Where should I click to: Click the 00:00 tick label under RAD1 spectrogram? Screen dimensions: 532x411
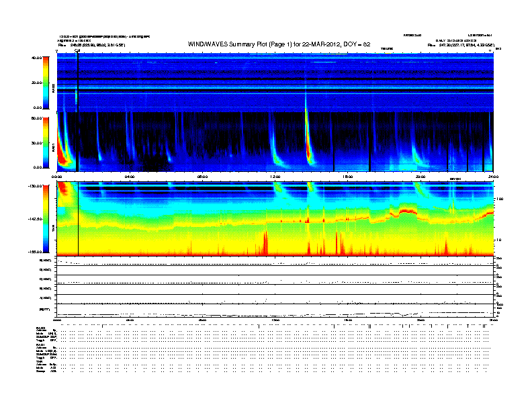pos(56,177)
